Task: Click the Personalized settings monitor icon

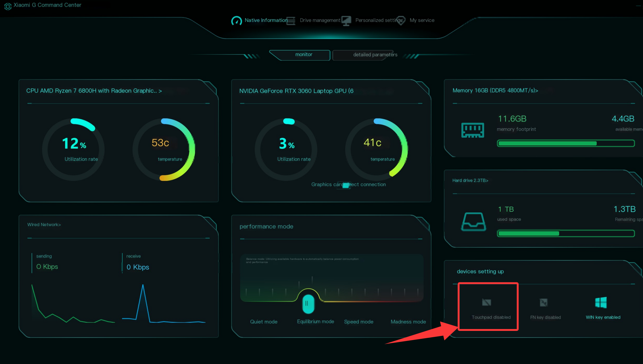Action: (x=346, y=21)
